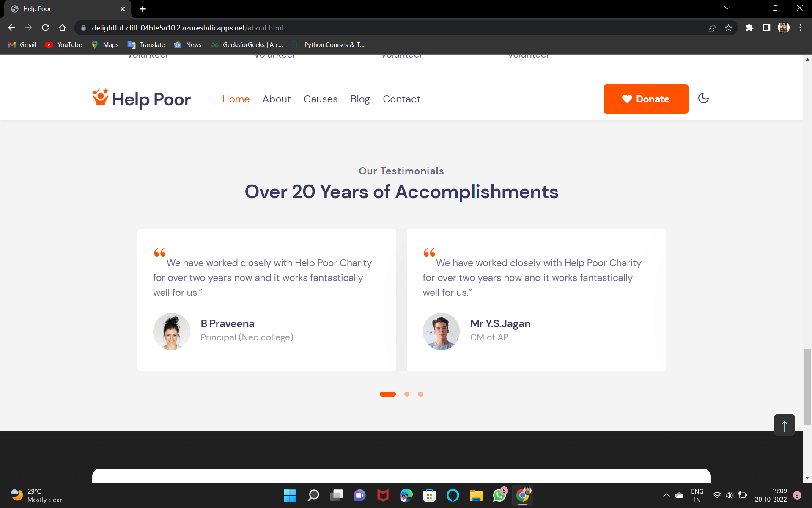Open the Causes navigation item
The width and height of the screenshot is (812, 508).
320,99
